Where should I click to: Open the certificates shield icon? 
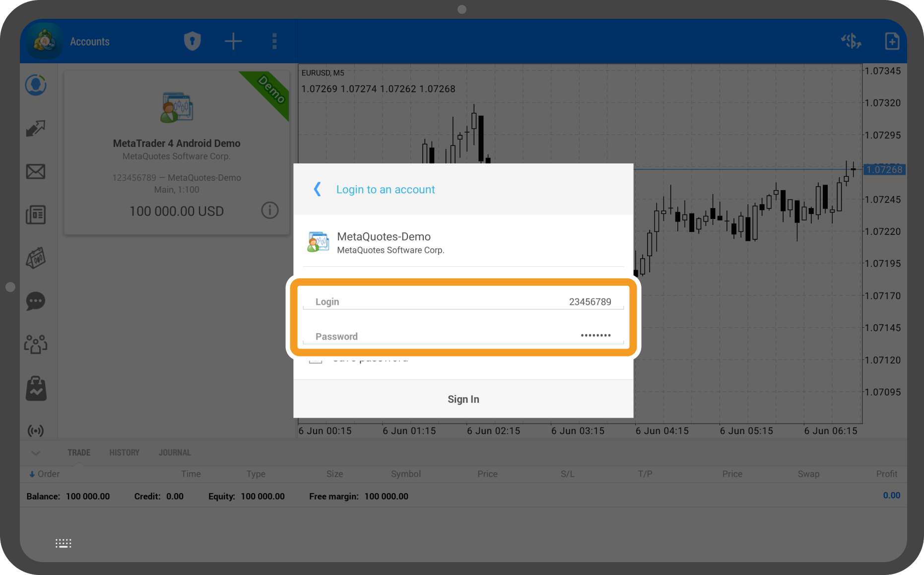tap(193, 41)
